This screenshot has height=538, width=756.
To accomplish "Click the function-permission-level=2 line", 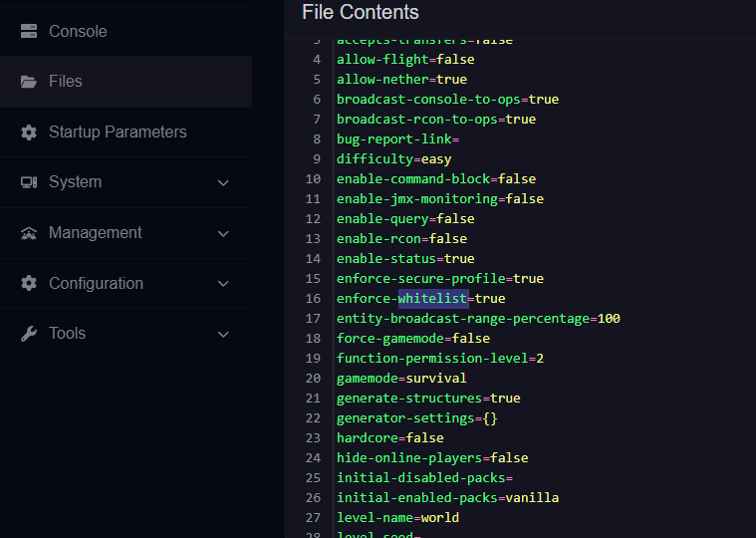I will click(439, 359).
